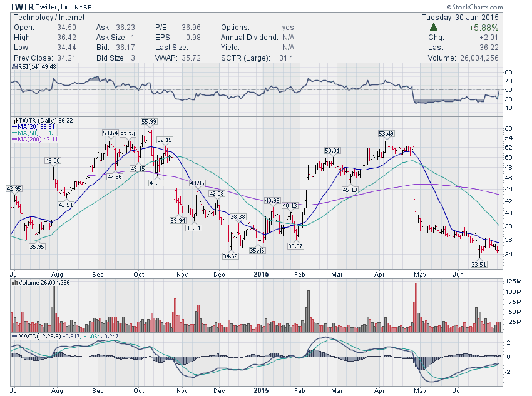Click the Ask price 36.23
532x396 pixels.
(126, 28)
